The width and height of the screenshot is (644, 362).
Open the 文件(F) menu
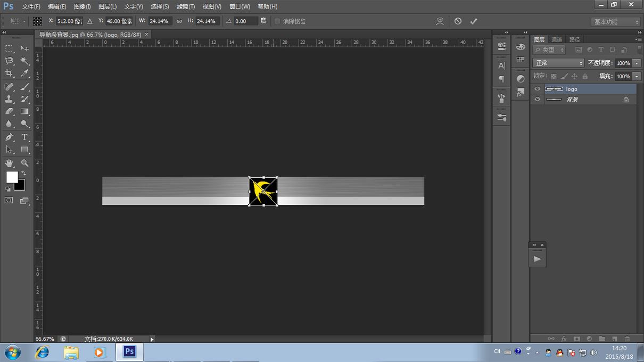click(x=31, y=6)
